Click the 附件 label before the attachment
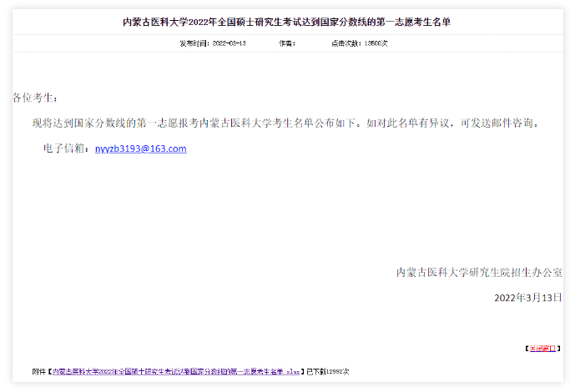Screen dimensions: 570x392 tap(39, 370)
